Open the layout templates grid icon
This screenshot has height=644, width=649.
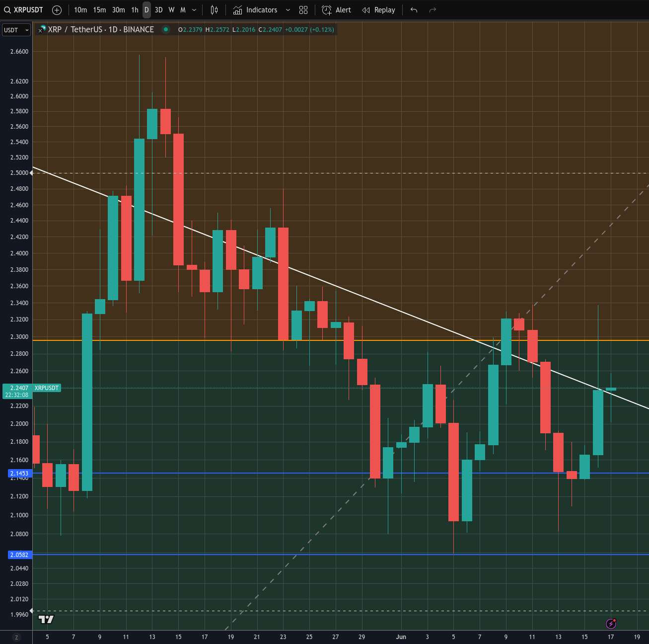pyautogui.click(x=303, y=10)
